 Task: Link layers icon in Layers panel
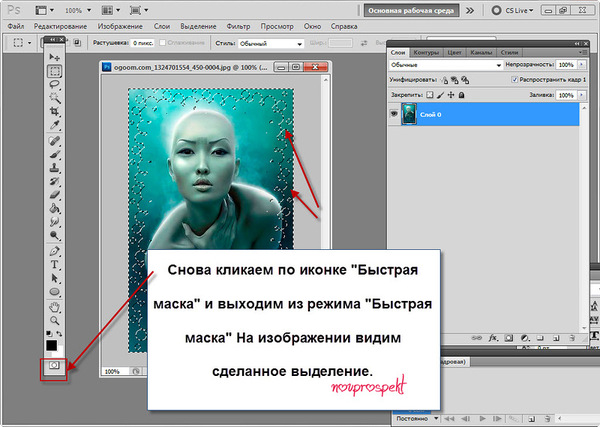click(476, 338)
